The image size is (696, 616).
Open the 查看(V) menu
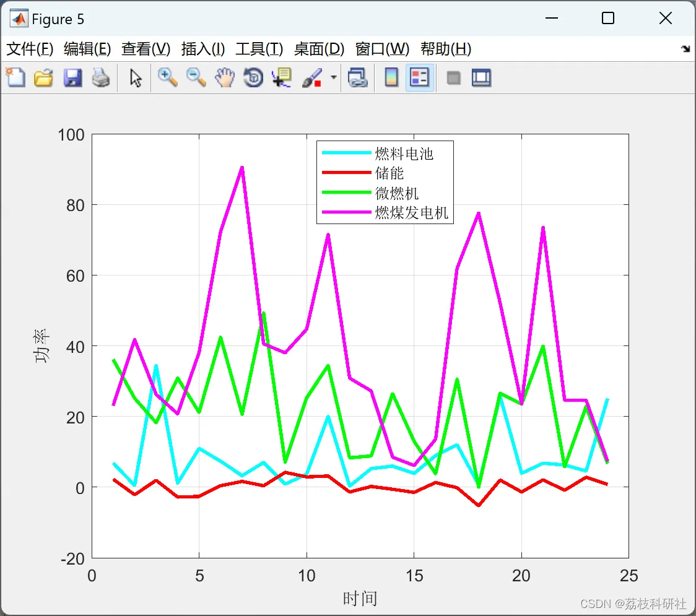[x=146, y=49]
